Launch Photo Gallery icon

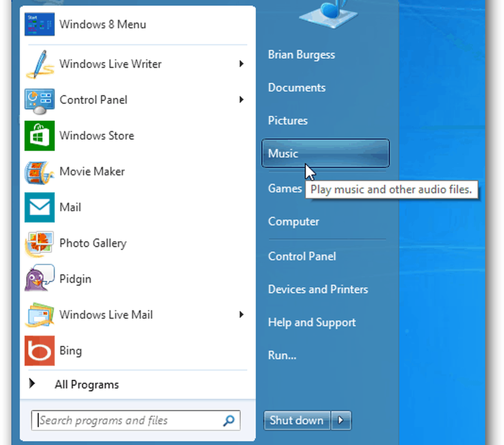(39, 243)
